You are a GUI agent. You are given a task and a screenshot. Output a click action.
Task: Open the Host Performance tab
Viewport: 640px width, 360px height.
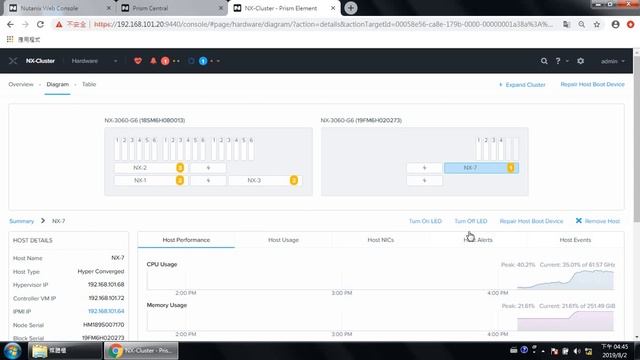186,240
